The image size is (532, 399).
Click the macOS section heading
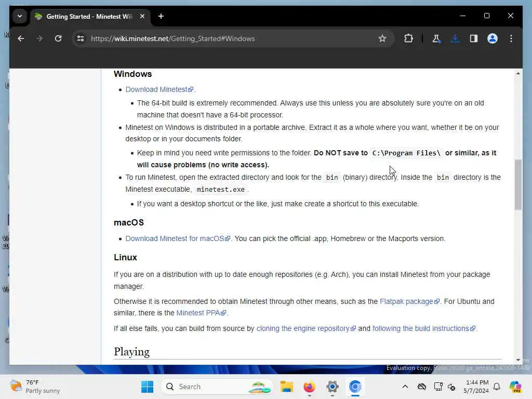tap(129, 222)
